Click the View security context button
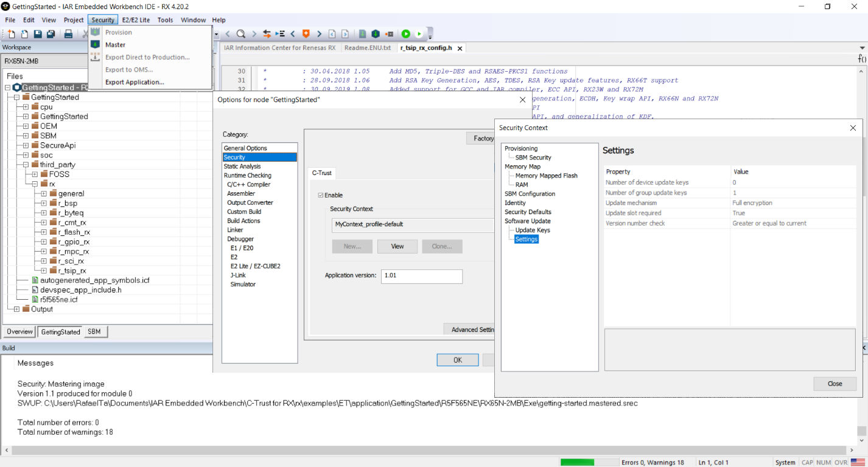The height and width of the screenshot is (467, 868). [397, 246]
